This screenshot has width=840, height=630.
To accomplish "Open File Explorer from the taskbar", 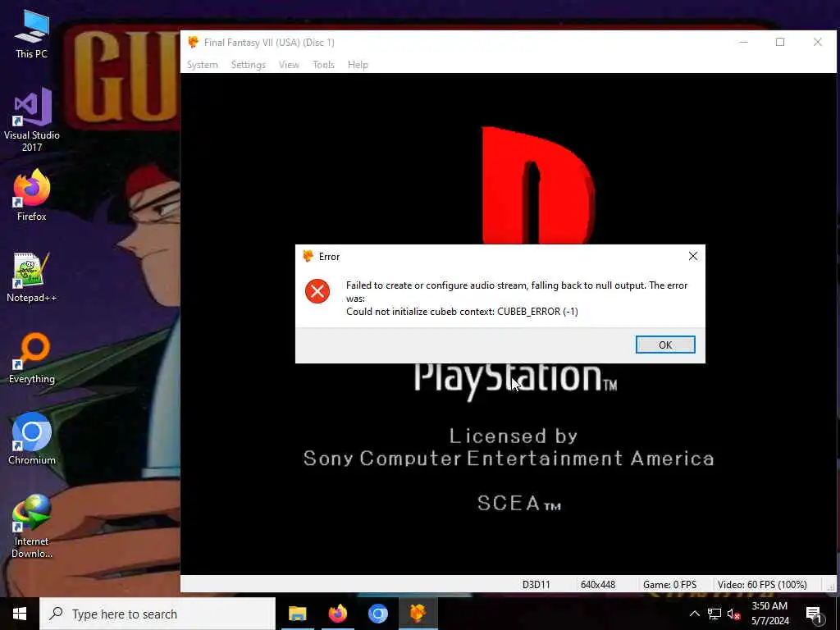I will 297,614.
